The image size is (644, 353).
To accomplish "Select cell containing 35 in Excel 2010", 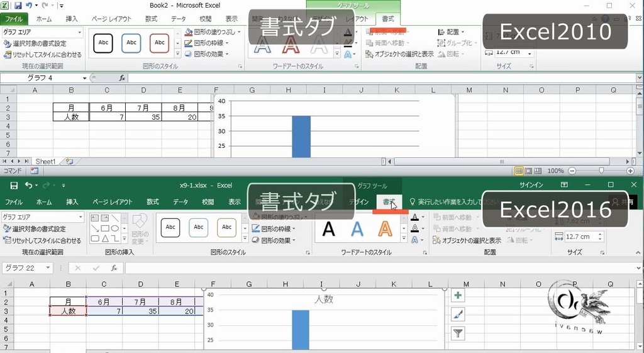I will 143,116.
